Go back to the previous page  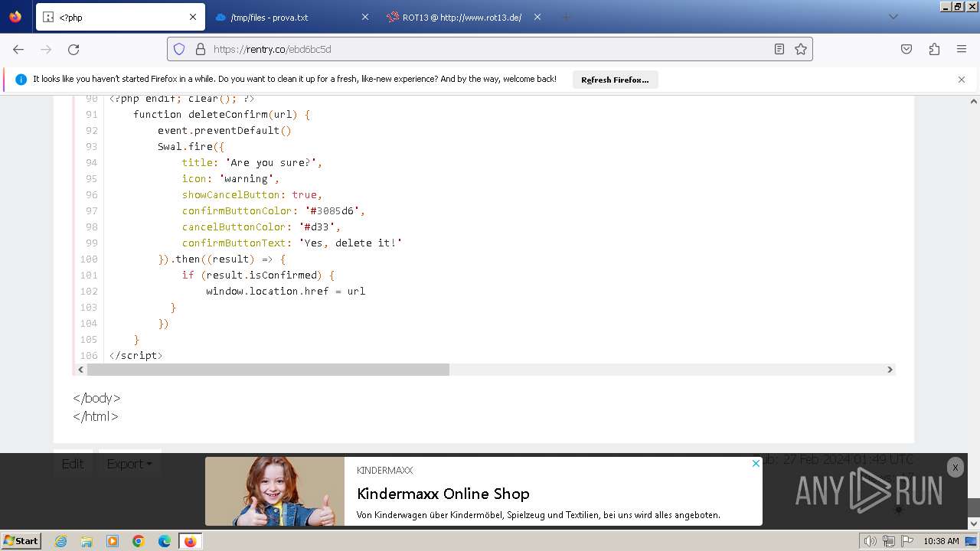point(18,49)
